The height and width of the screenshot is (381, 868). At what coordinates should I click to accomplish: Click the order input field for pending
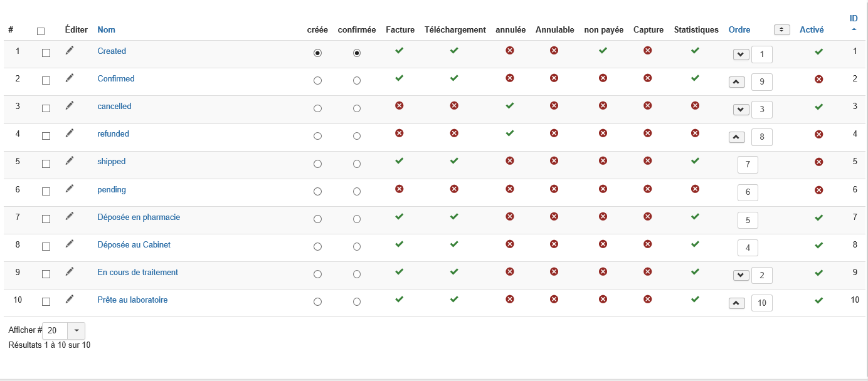(x=748, y=192)
